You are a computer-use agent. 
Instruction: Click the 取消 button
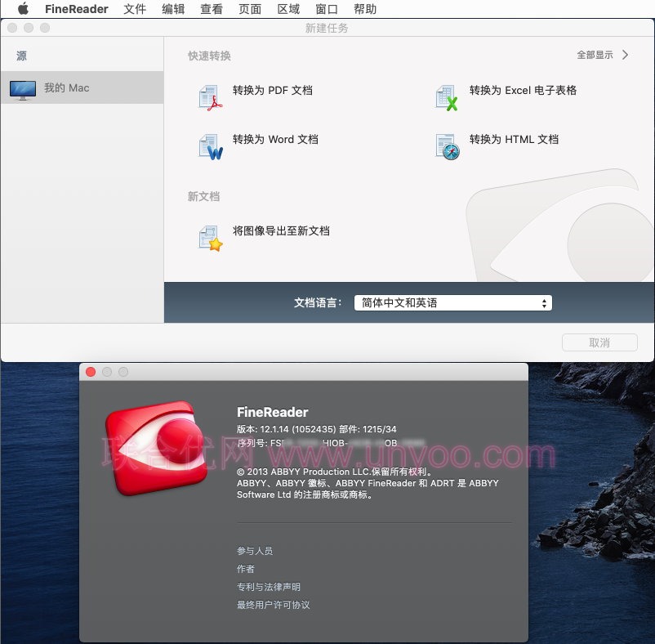pyautogui.click(x=599, y=342)
